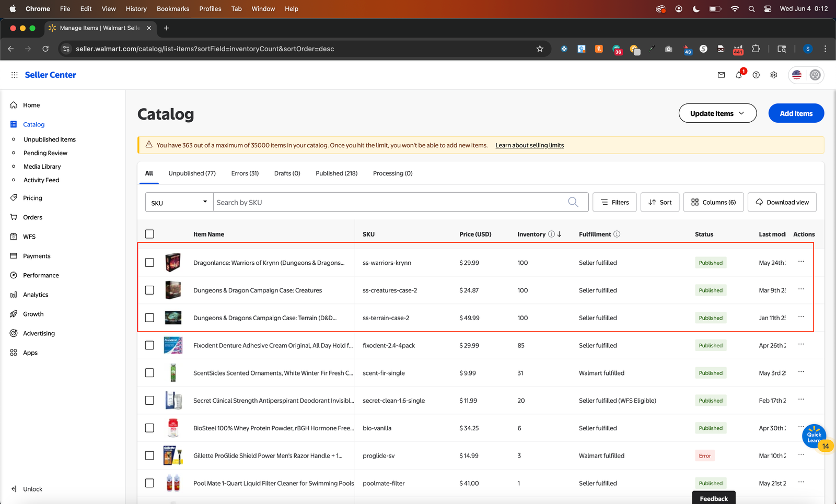This screenshot has height=504, width=836.
Task: Open the notifications bell icon
Action: tap(739, 75)
